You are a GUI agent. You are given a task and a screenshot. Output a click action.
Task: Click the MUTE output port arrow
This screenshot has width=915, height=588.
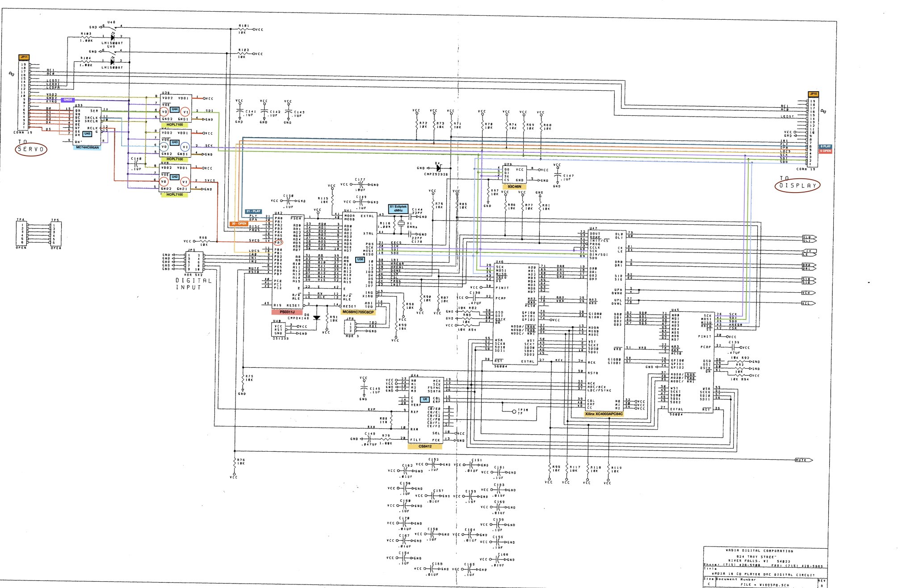803,460
